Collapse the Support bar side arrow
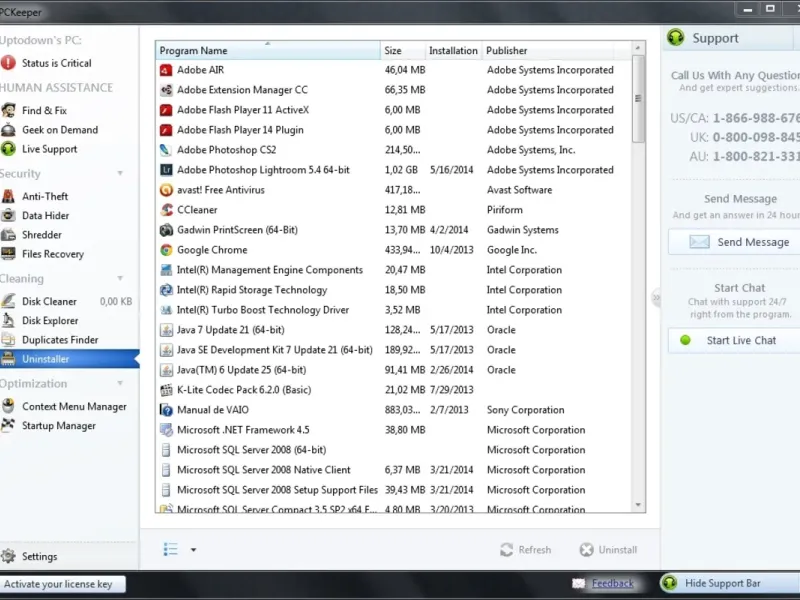Viewport: 800px width, 600px height. click(x=656, y=297)
